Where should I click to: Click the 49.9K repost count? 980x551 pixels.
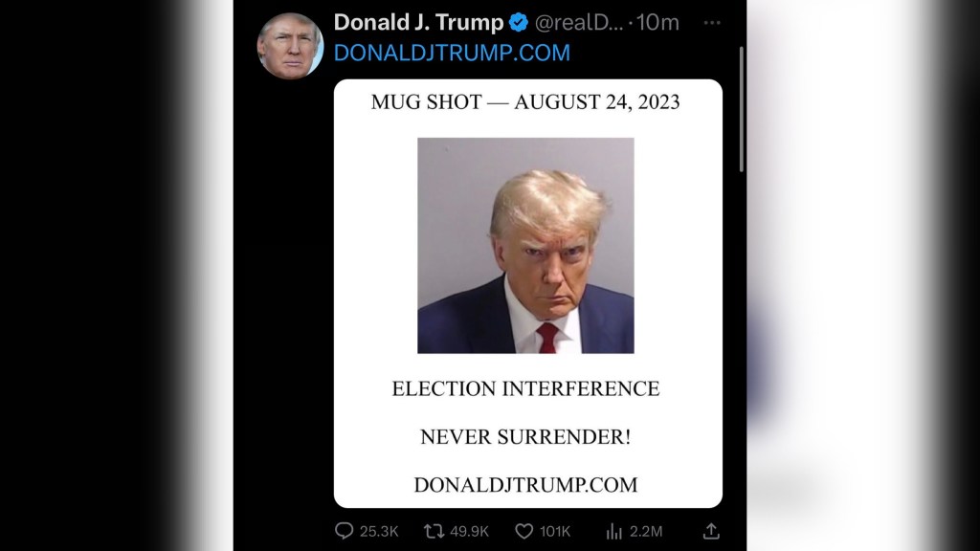pyautogui.click(x=469, y=531)
